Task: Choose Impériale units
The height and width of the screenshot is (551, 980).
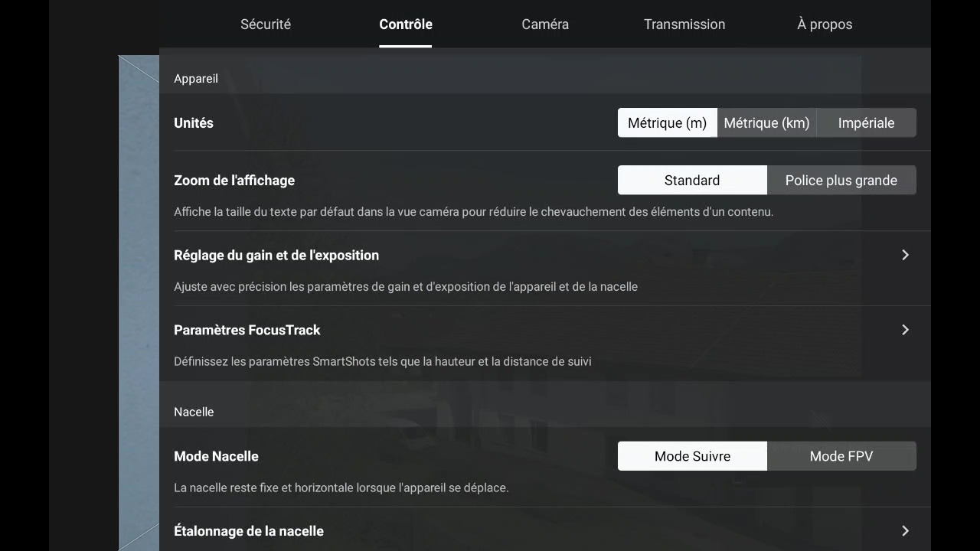Action: (x=867, y=123)
